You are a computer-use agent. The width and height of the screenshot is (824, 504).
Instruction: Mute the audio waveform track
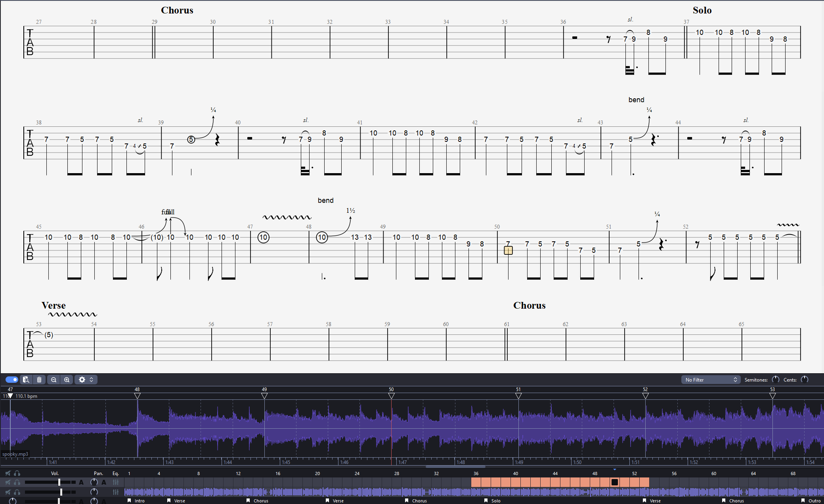pyautogui.click(x=8, y=492)
